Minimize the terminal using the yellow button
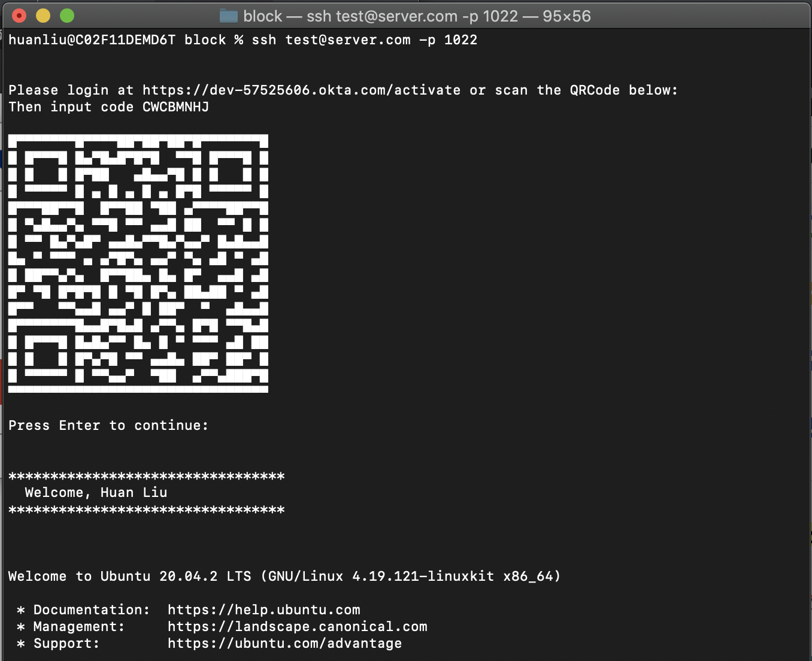 (43, 16)
